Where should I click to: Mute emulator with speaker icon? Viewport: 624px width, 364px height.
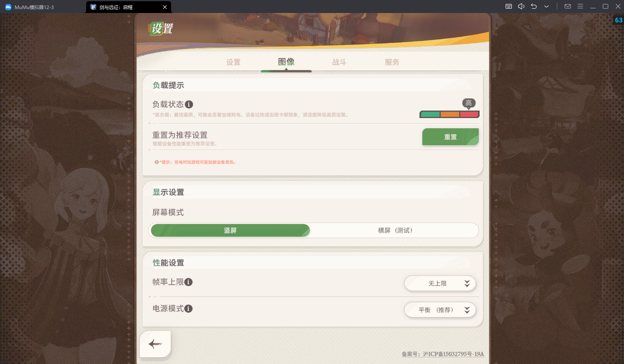coord(521,6)
